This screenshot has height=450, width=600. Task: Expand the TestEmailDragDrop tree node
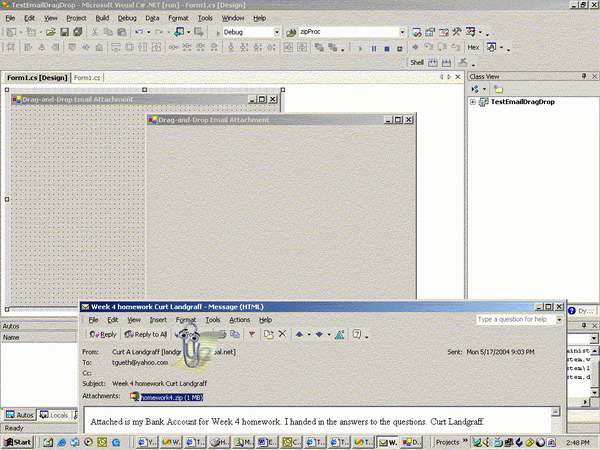473,102
